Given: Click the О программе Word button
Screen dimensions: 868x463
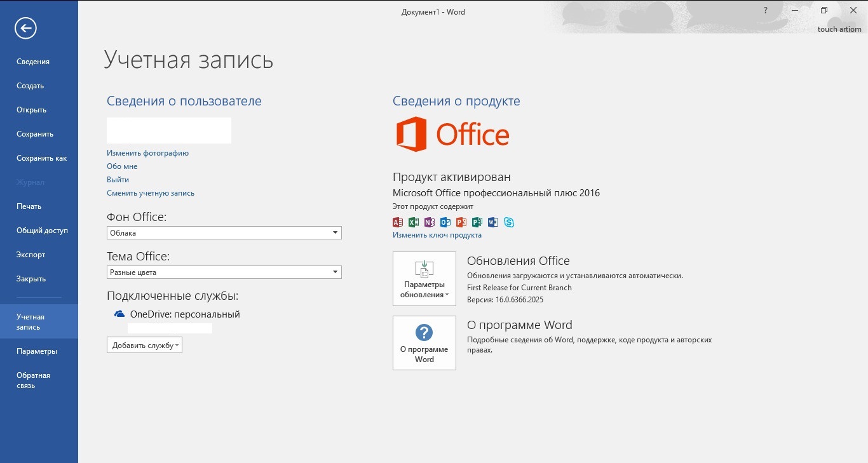Looking at the screenshot, I should (424, 343).
